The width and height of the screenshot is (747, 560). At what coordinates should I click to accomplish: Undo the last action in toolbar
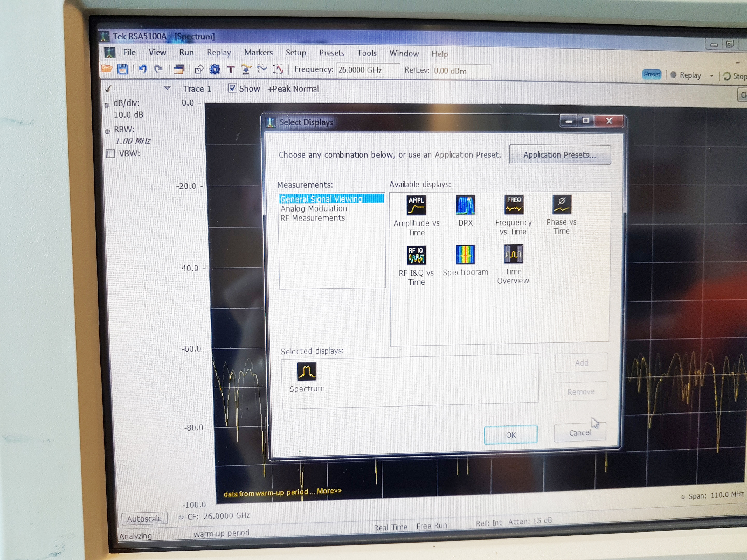(x=143, y=69)
